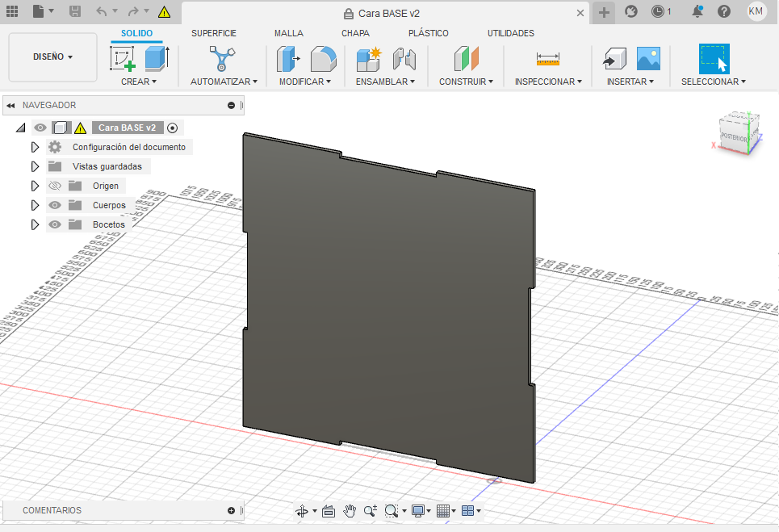Expand Configuración del documento

pyautogui.click(x=35, y=147)
